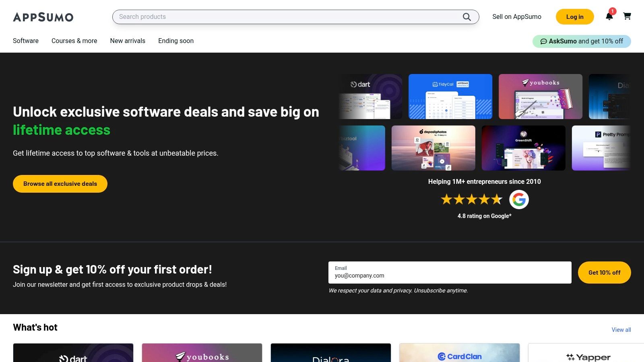The image size is (644, 362).
Task: Click the AskSumo chat bubble icon
Action: pyautogui.click(x=544, y=41)
